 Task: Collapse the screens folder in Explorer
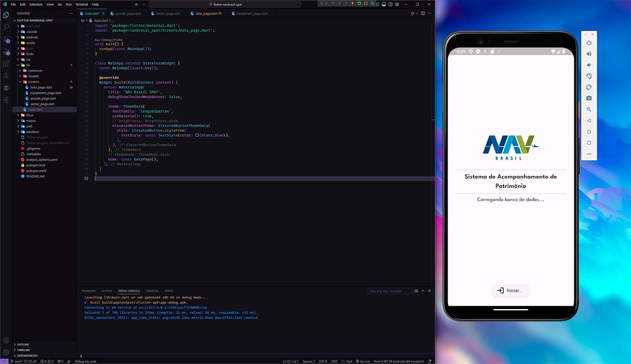(x=34, y=82)
